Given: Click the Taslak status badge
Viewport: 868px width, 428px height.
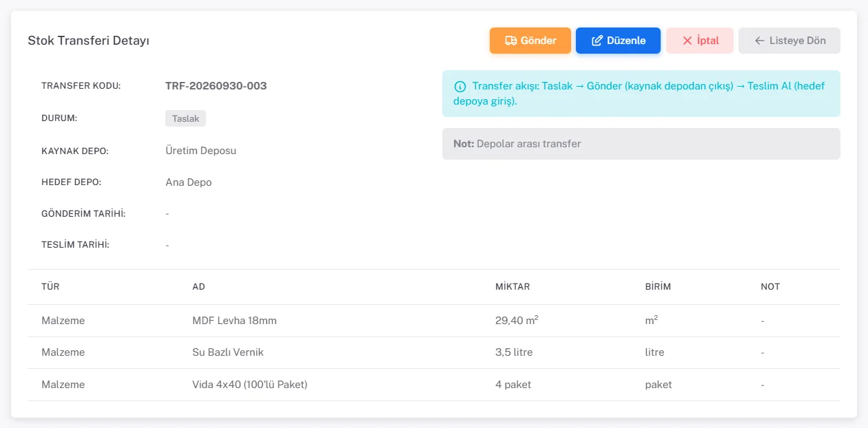Looking at the screenshot, I should coord(185,118).
